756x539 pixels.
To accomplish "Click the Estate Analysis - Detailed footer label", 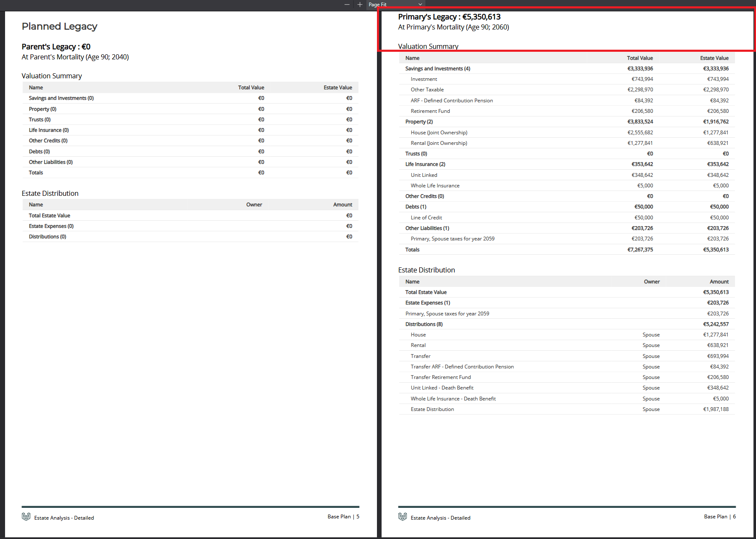I will tap(64, 517).
